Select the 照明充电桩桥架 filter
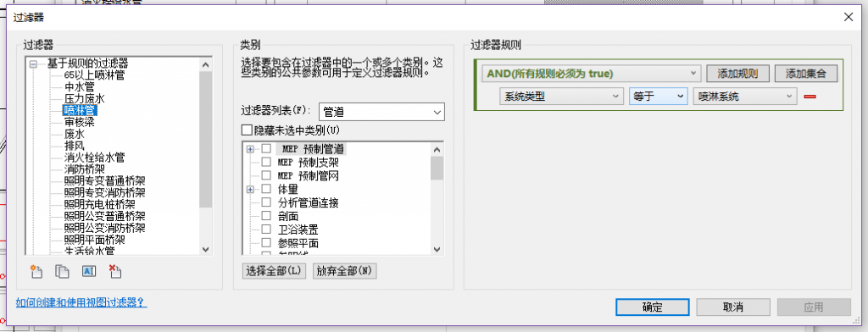The width and height of the screenshot is (868, 332). 100,205
